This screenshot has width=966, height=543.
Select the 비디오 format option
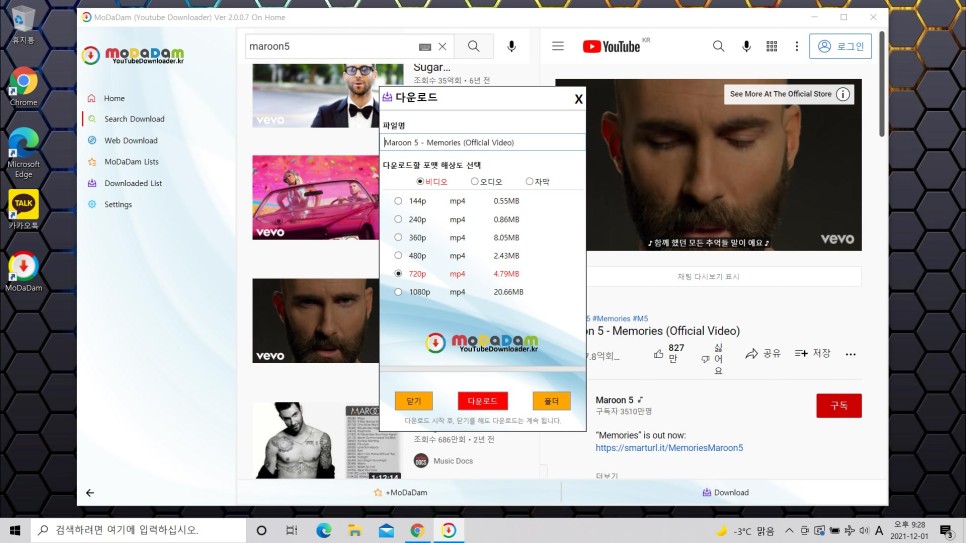(x=432, y=181)
